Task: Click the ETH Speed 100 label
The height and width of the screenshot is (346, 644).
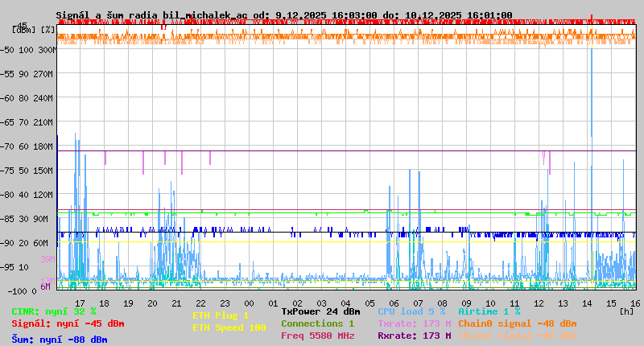Action: tap(229, 327)
